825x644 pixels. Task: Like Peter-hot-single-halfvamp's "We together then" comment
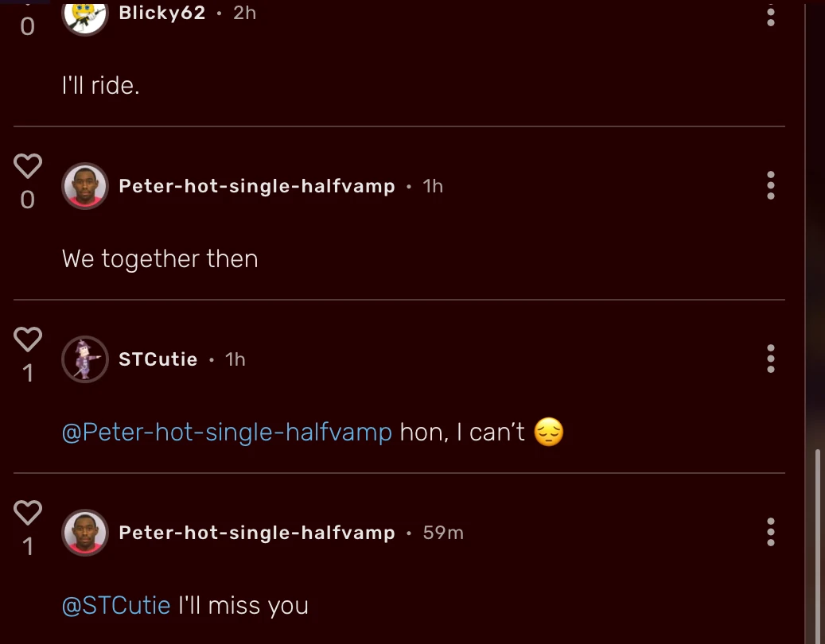27,165
